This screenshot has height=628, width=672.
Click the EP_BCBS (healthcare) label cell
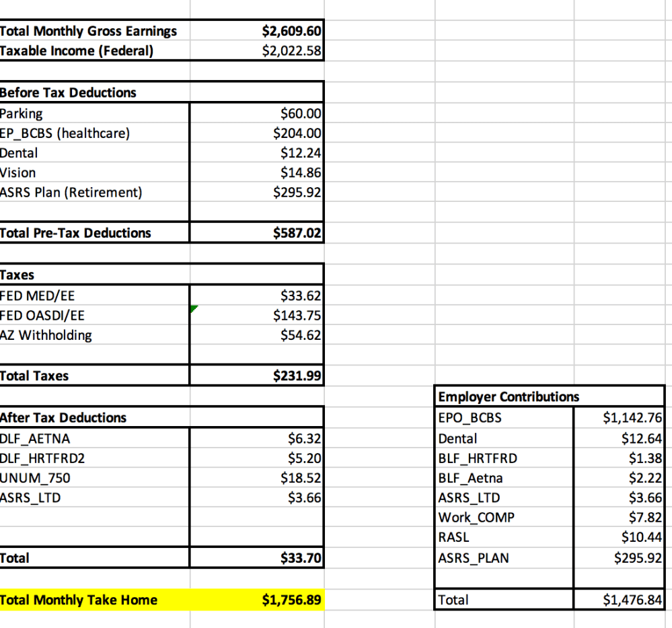(65, 133)
